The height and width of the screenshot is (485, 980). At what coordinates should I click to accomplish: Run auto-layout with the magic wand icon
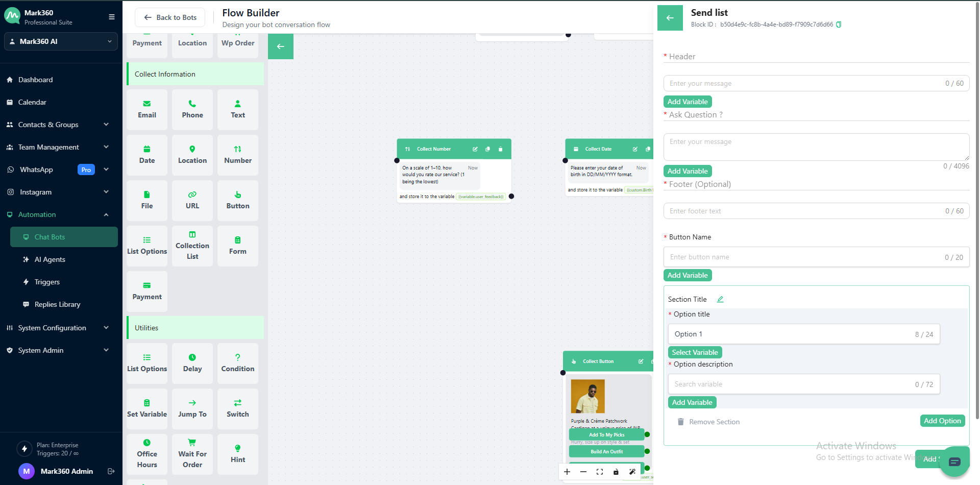coord(632,472)
